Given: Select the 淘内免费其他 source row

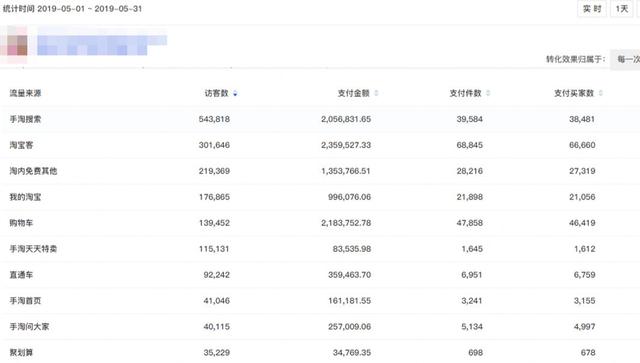Looking at the screenshot, I should point(320,171).
